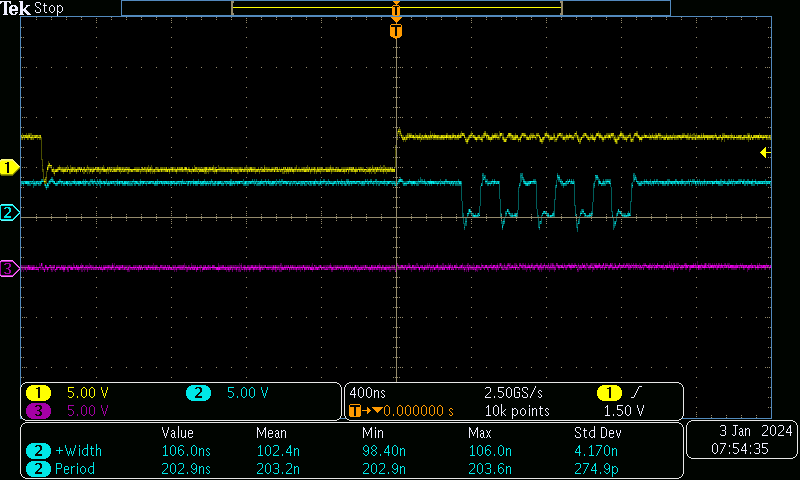Click the date 3 Jan 2024
The height and width of the screenshot is (480, 800).
pos(756,431)
